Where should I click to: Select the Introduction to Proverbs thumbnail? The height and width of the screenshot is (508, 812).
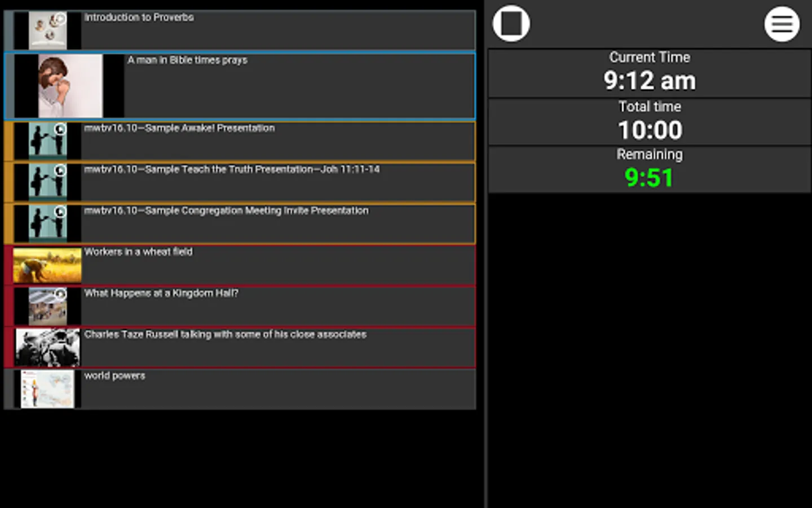(48, 30)
